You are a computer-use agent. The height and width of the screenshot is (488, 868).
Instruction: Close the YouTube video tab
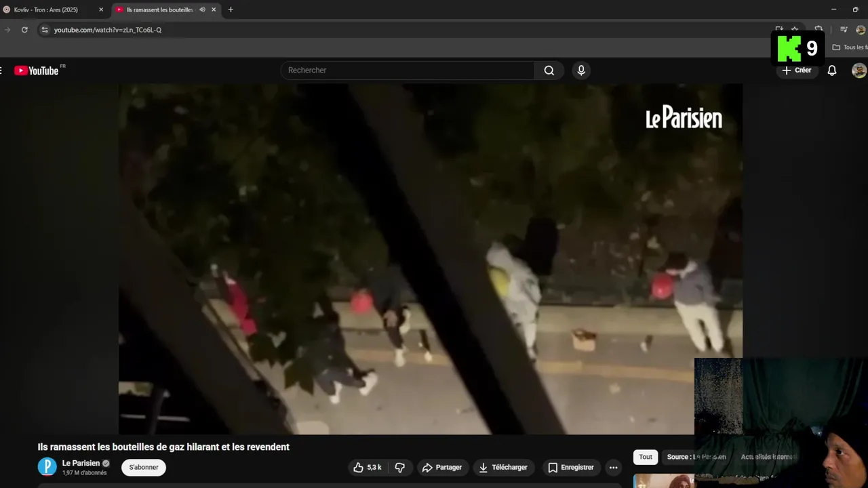coord(214,9)
